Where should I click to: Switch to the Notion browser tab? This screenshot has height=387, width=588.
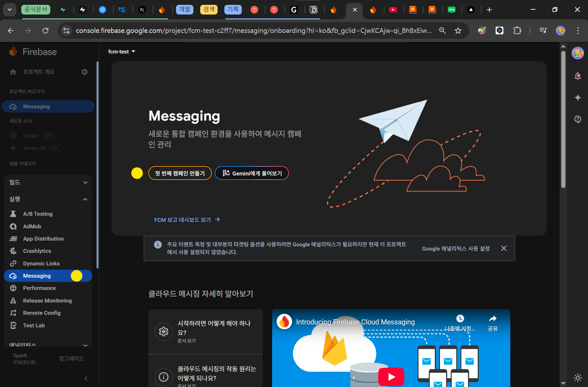tap(313, 10)
